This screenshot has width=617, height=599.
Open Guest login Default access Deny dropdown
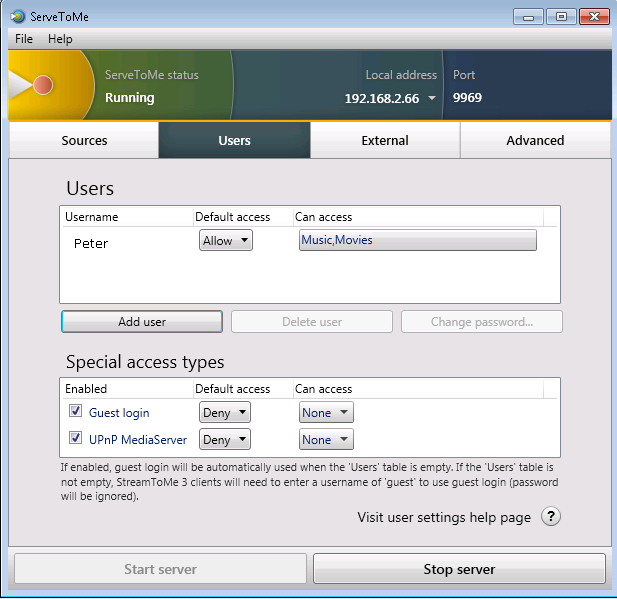(225, 412)
